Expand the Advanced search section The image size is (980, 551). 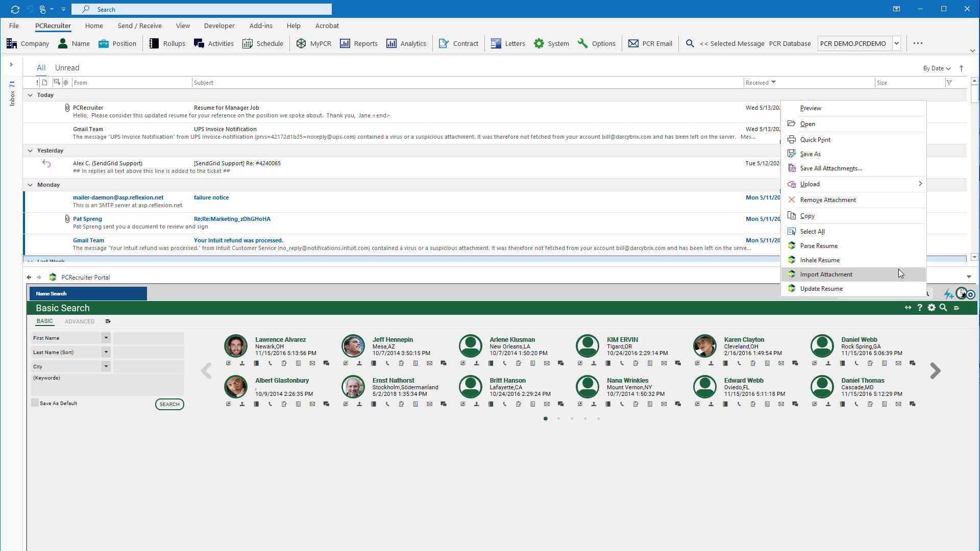click(80, 321)
